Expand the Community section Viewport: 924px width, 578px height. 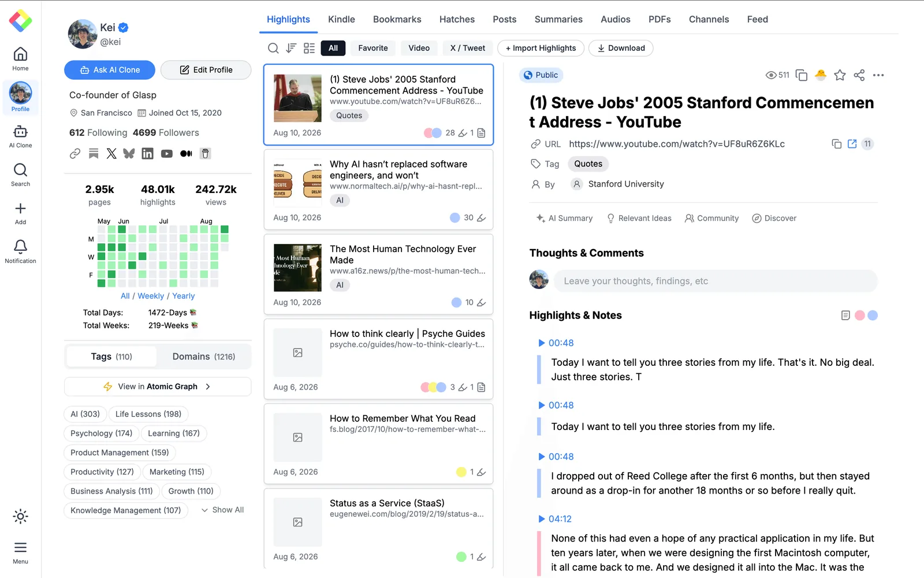point(711,218)
